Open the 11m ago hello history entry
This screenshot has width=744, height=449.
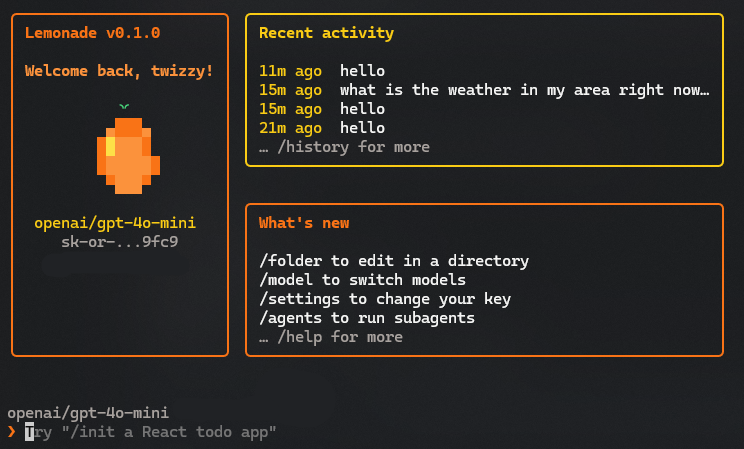(x=322, y=71)
